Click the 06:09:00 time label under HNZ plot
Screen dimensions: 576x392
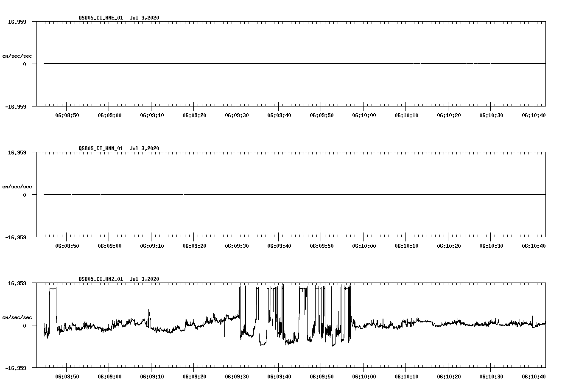[x=109, y=377]
